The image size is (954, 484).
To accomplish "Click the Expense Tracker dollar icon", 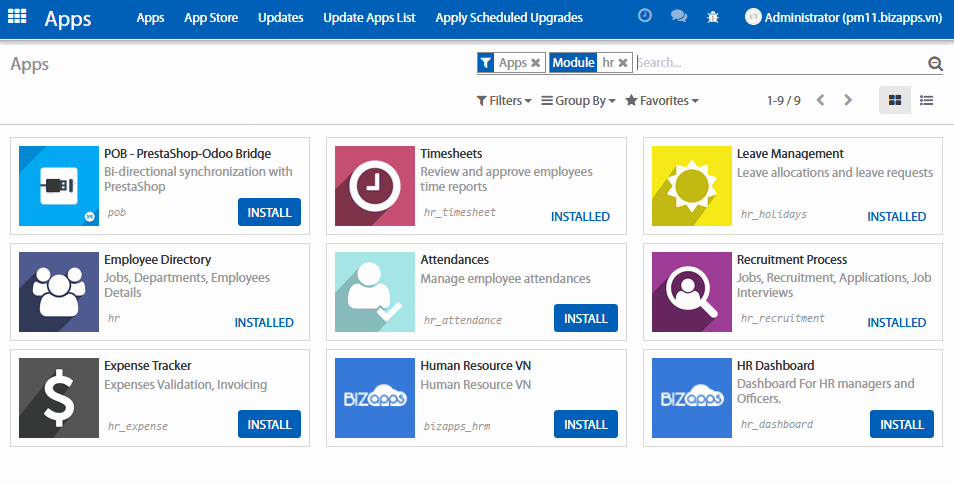I will coord(58,398).
